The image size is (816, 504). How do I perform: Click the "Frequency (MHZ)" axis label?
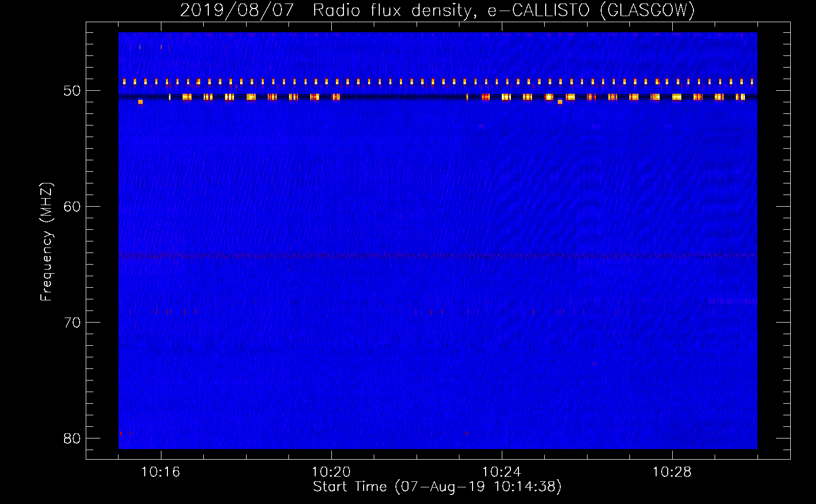pos(46,242)
